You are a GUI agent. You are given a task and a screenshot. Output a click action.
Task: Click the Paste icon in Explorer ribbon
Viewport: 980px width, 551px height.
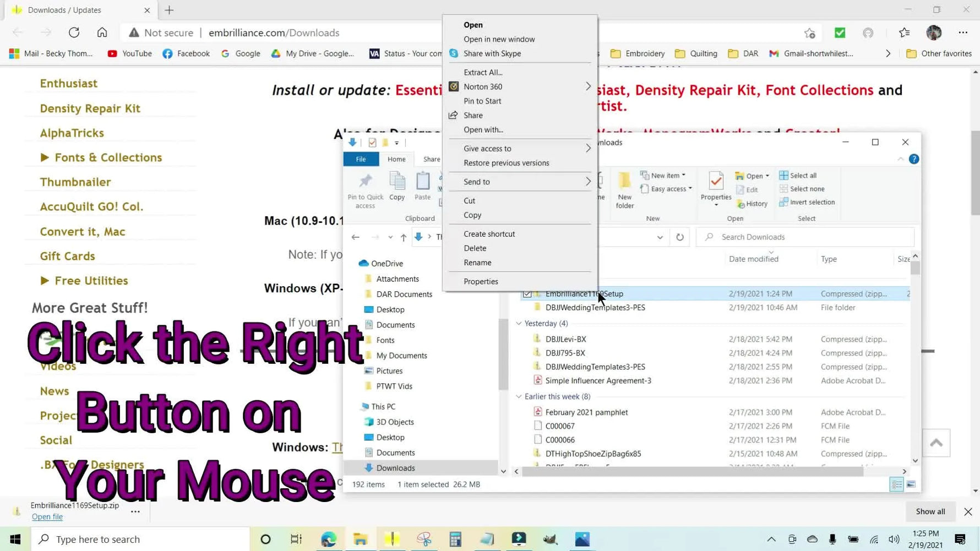point(423,187)
